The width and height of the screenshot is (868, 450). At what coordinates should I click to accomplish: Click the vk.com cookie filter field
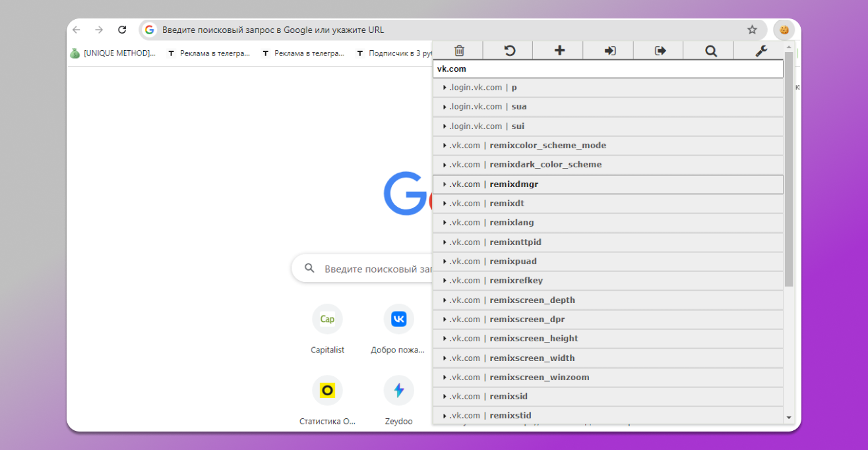pos(607,69)
